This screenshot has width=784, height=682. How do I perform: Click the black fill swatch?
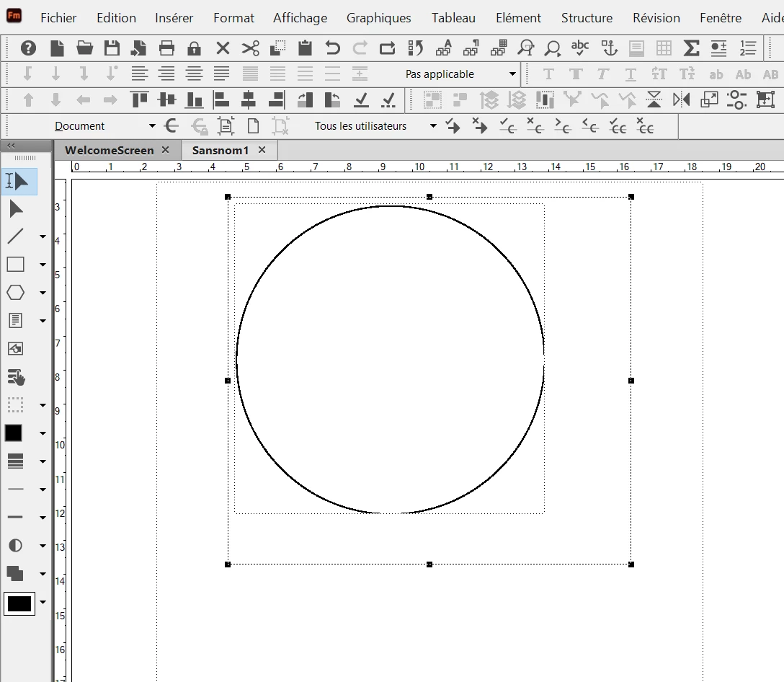(14, 433)
